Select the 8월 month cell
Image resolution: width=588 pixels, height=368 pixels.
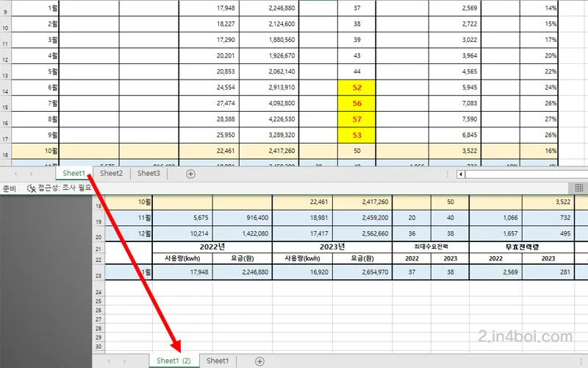tap(35, 119)
